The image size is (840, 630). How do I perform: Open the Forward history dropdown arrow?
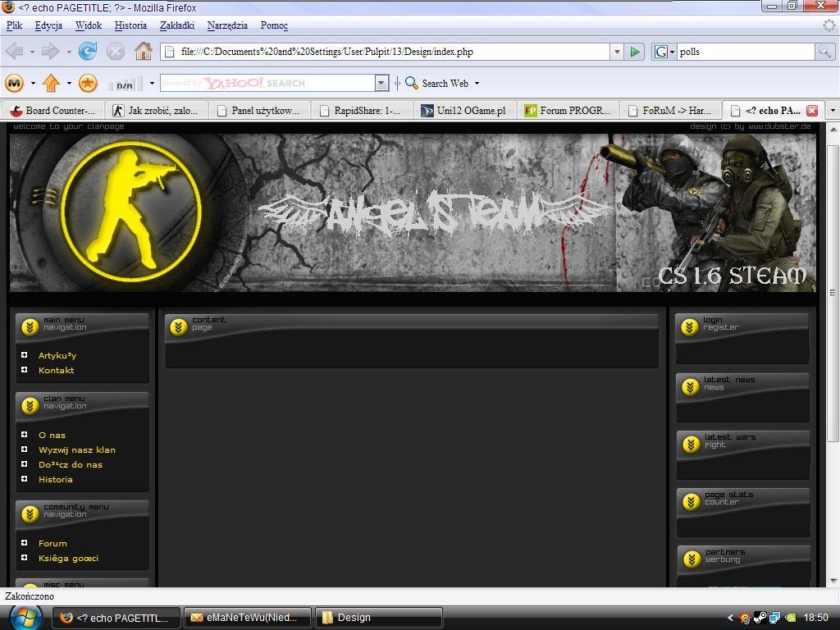pos(69,52)
